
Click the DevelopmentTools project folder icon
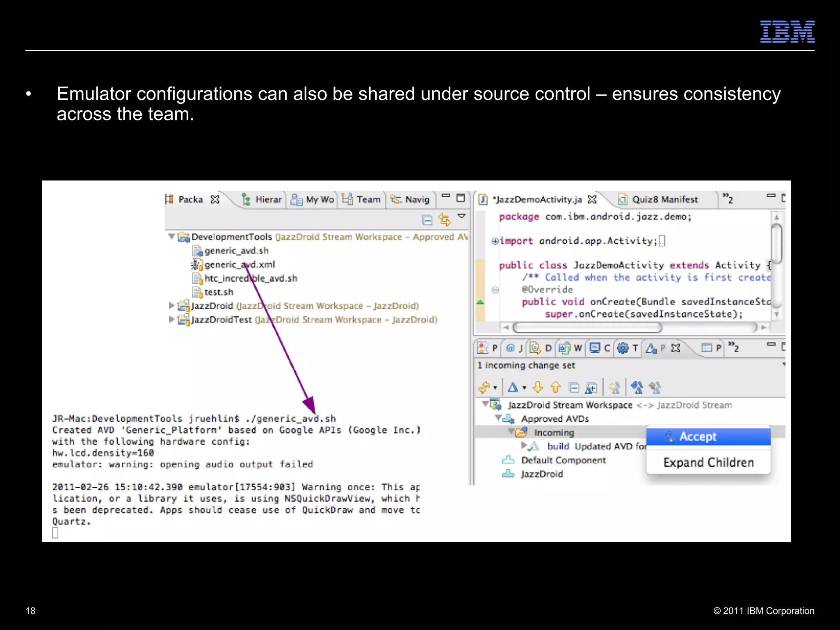pyautogui.click(x=183, y=237)
